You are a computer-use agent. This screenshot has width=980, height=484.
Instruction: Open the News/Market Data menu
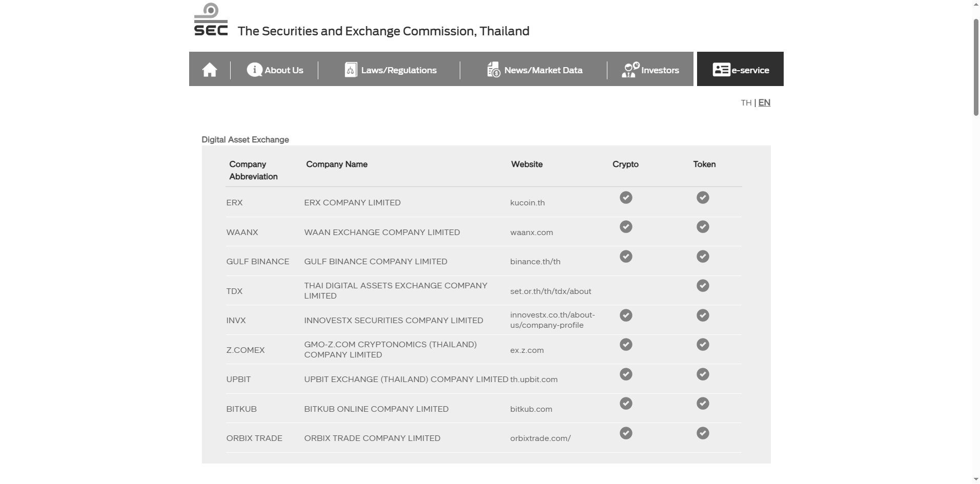[543, 70]
